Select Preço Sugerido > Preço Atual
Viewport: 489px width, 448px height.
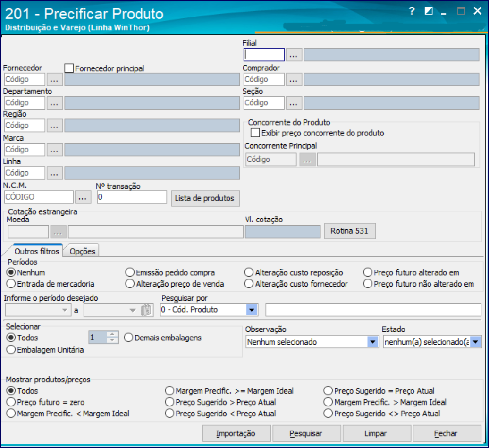tap(169, 402)
